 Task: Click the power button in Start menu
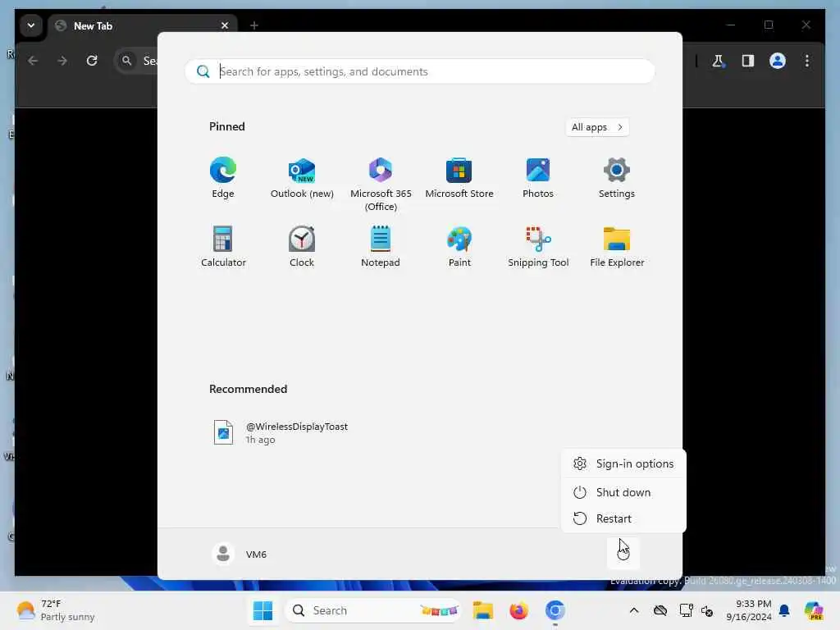point(623,554)
